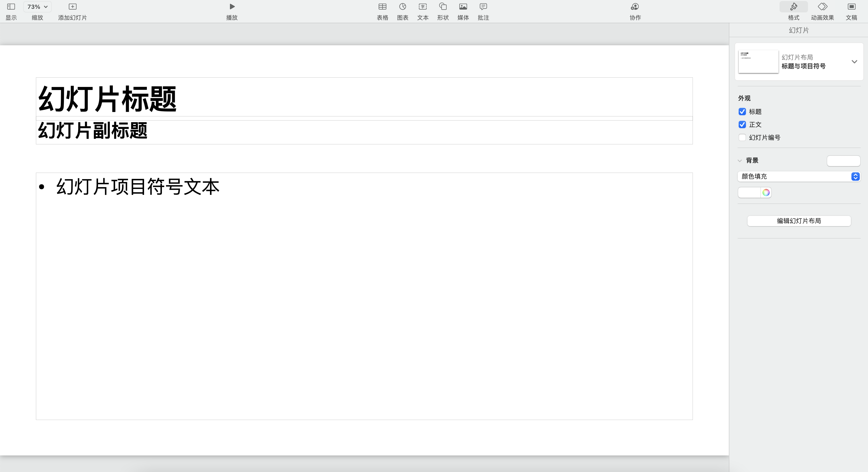The image size is (868, 472).
Task: Uncheck the 标题 title checkbox
Action: pos(742,112)
